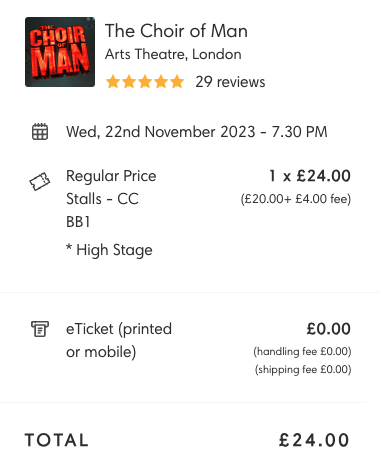Click the ticket icon next to Regular Price
The image size is (380, 469).
click(x=40, y=182)
